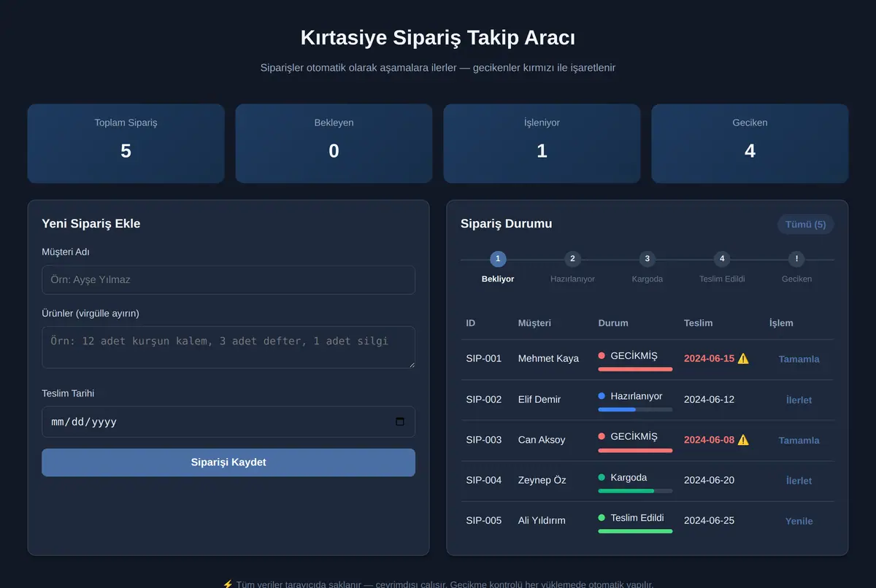The width and height of the screenshot is (876, 588).
Task: Open the calendar picker icon in Teslim Tarihi
Action: click(399, 422)
